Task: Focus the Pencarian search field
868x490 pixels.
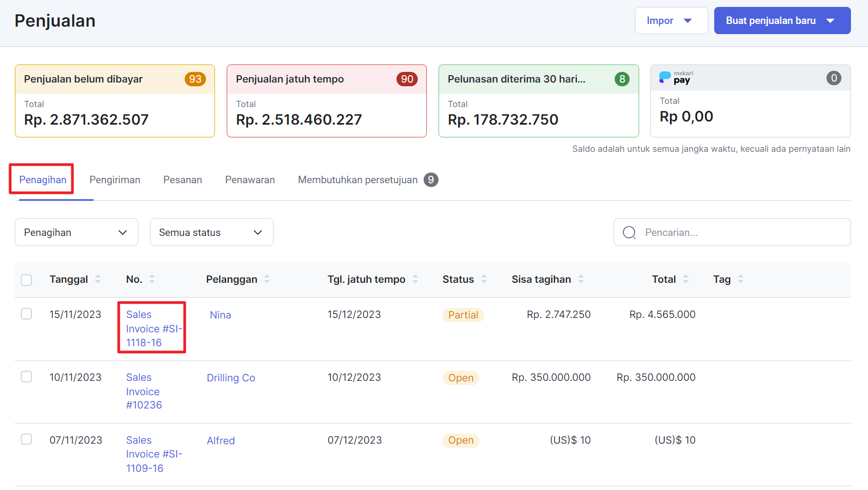Action: point(740,232)
